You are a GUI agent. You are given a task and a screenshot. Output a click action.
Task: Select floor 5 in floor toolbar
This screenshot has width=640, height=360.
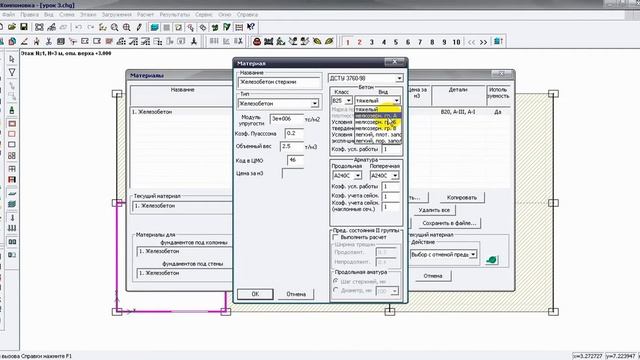pos(396,42)
